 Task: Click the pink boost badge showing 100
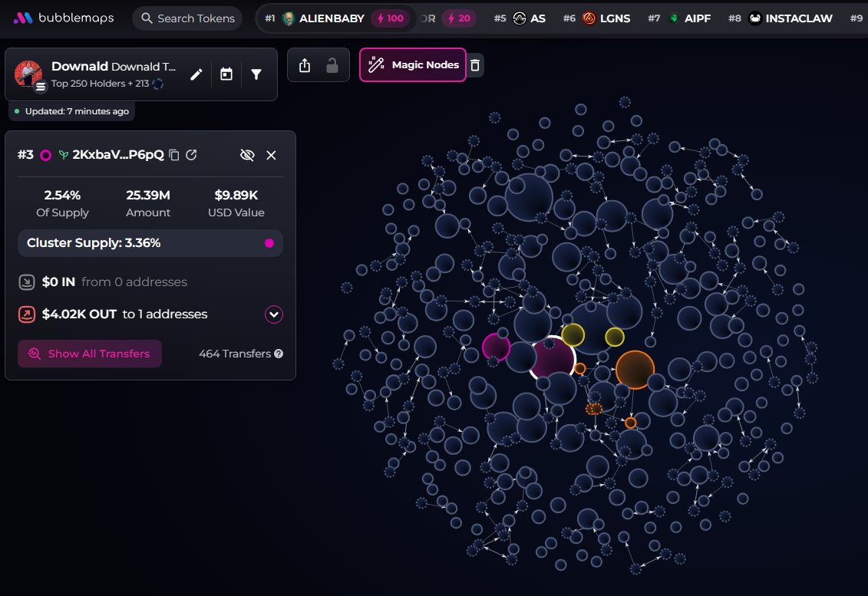391,18
